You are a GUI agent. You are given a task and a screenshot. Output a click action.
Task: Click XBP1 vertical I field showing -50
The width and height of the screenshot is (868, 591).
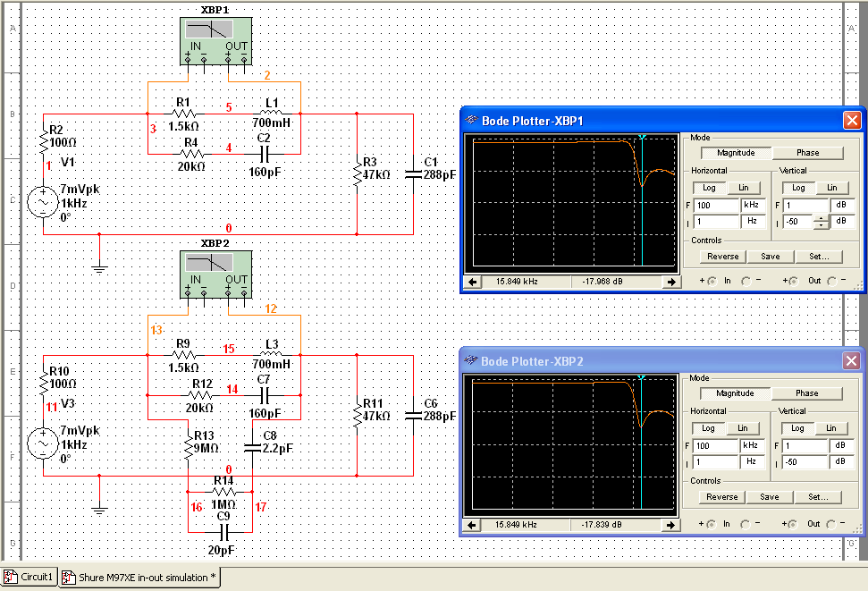[797, 222]
